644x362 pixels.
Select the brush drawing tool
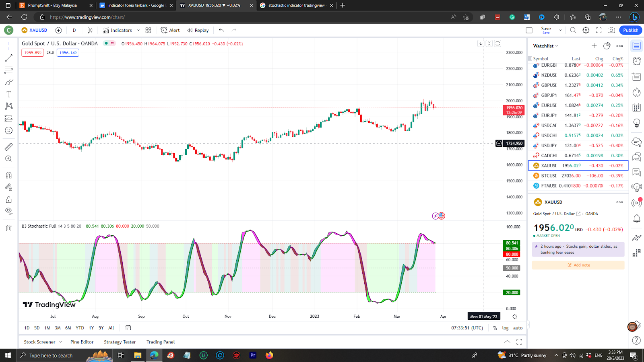click(x=8, y=82)
